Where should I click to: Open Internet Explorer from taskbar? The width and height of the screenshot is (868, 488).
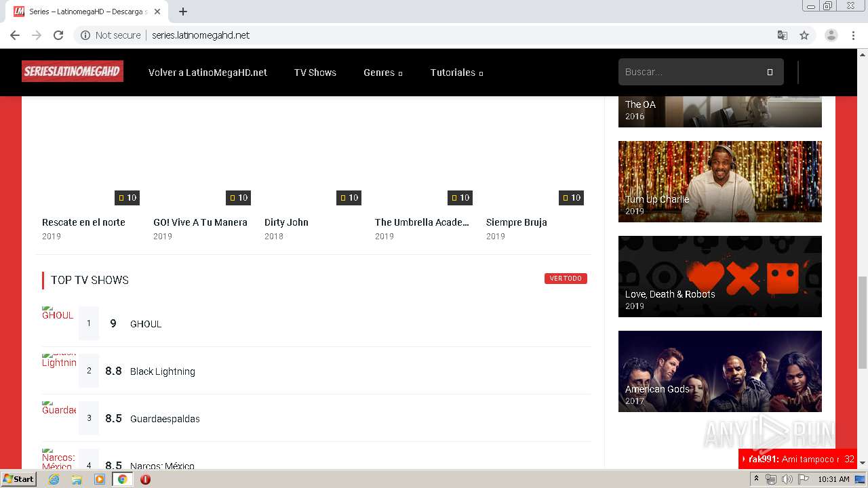coord(54,479)
